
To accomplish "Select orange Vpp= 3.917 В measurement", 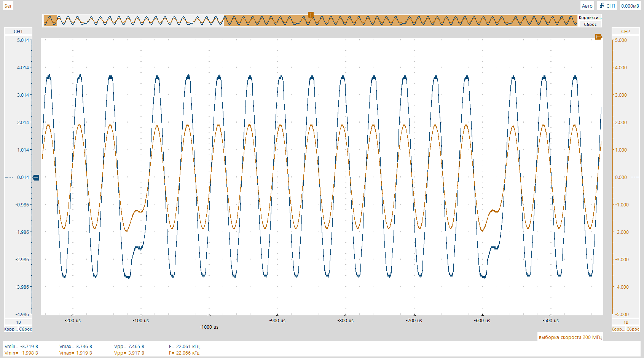I will coord(129,353).
